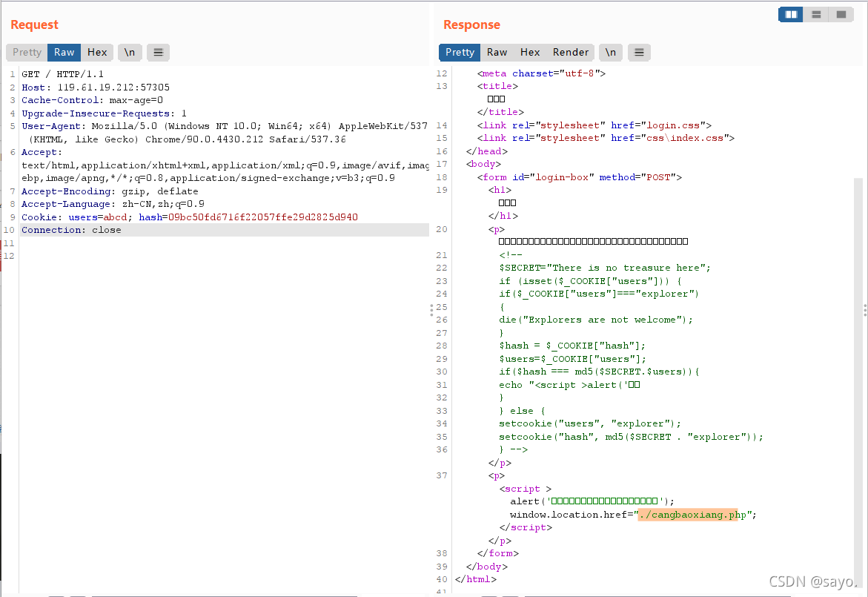Image resolution: width=868 pixels, height=597 pixels.
Task: Toggle Request \n non-printable characters
Action: (x=130, y=52)
